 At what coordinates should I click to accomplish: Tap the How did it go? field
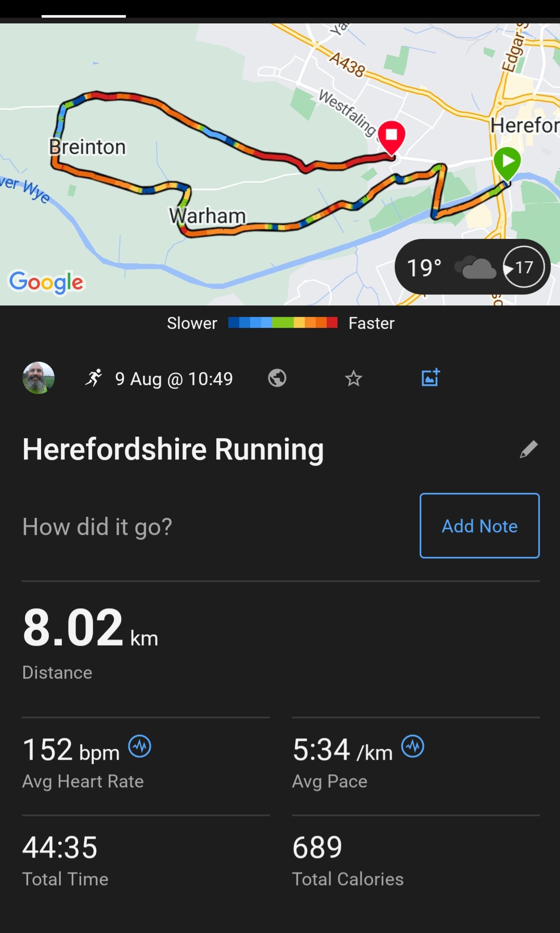[97, 527]
